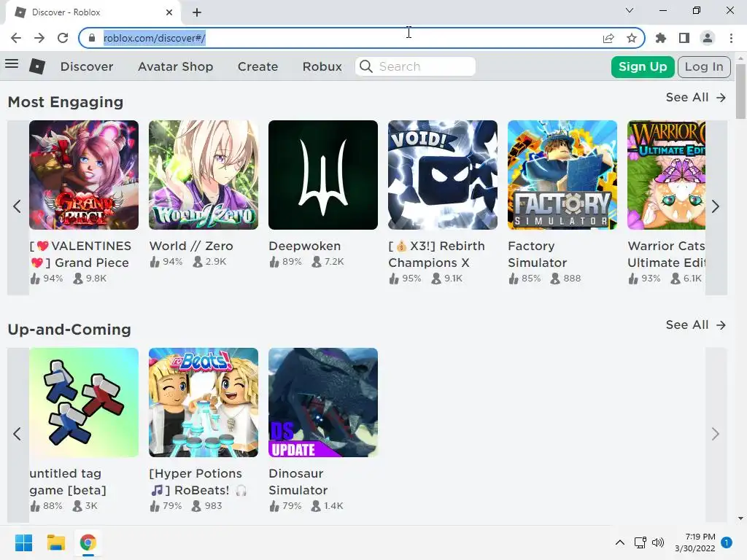Click the Chrome taskbar icon
Image resolution: width=747 pixels, height=560 pixels.
click(88, 542)
